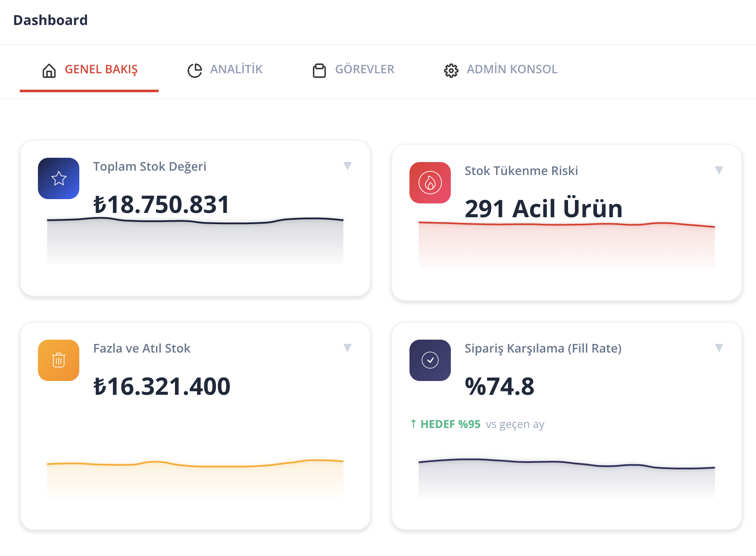Click the blue star icon on Toplam Stok Değeri
The width and height of the screenshot is (756, 556).
pos(59,178)
